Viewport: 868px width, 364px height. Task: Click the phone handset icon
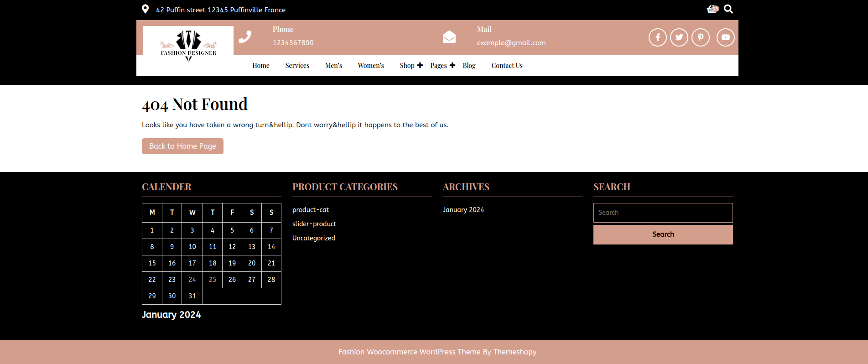tap(245, 37)
